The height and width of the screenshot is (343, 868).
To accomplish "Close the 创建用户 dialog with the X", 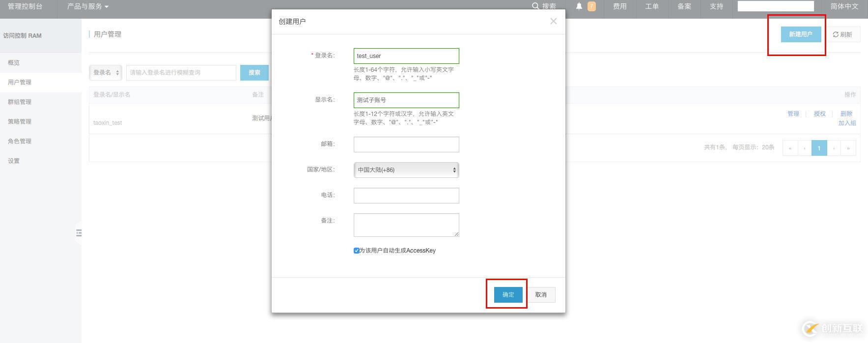I will point(554,21).
